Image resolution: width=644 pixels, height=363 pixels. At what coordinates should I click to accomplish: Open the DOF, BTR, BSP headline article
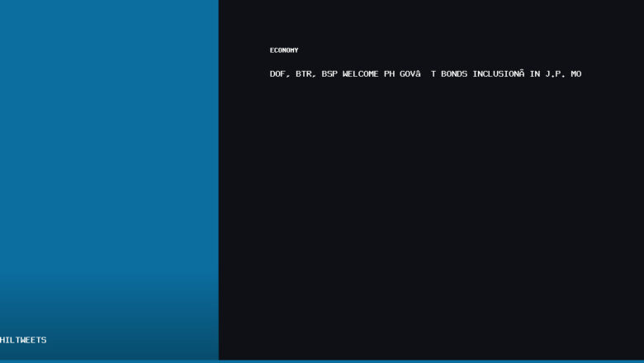tap(425, 74)
